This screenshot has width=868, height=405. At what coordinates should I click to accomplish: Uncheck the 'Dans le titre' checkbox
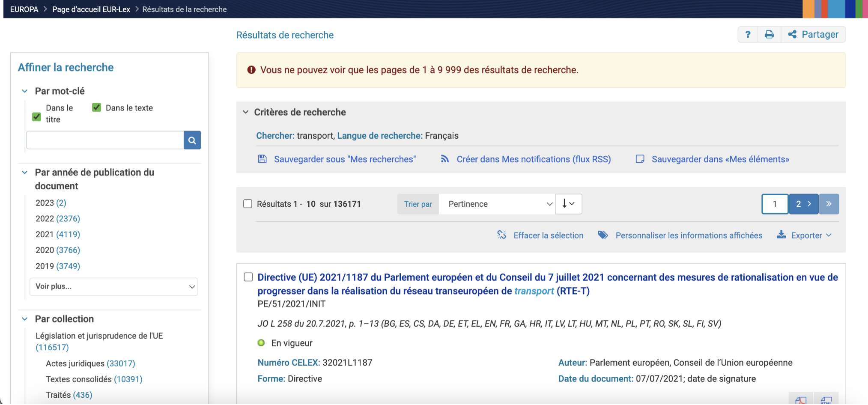pyautogui.click(x=37, y=117)
